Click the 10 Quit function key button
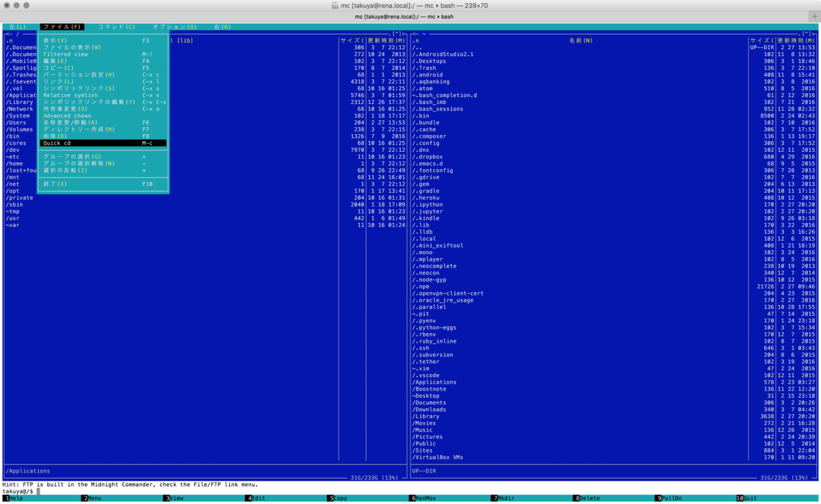Screen dimensions: 821x504 [x=778, y=499]
